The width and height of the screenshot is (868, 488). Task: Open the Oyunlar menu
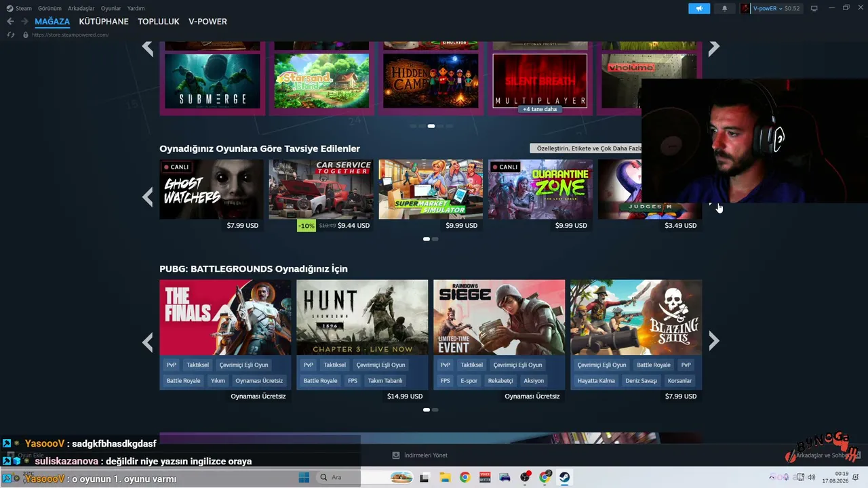click(111, 8)
